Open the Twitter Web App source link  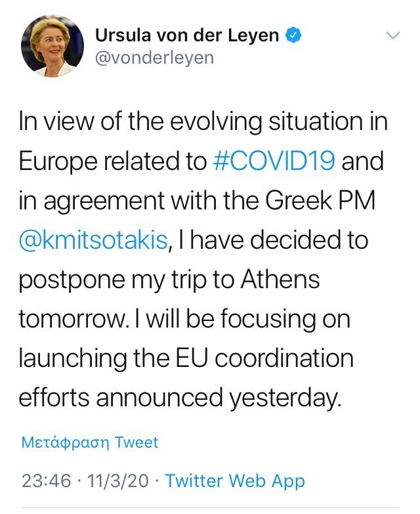235,481
